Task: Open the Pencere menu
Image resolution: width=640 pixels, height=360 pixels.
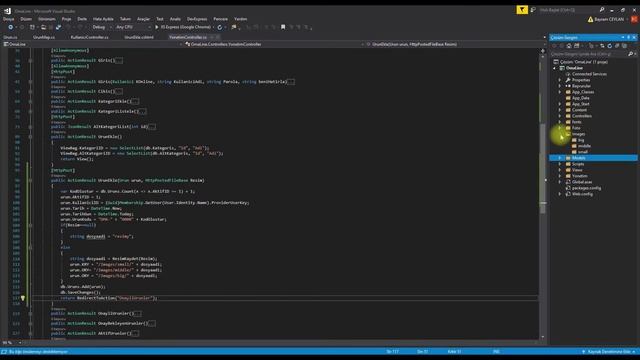Action: point(220,19)
